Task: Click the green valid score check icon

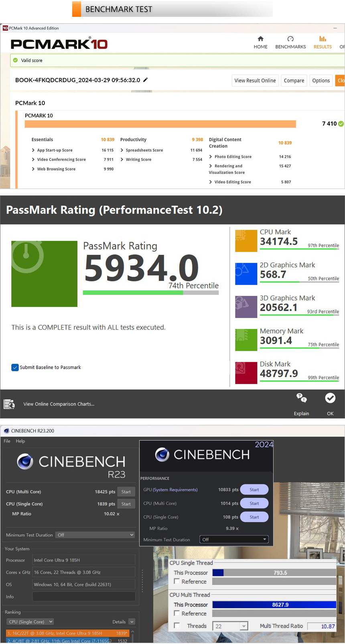Action: tap(15, 60)
